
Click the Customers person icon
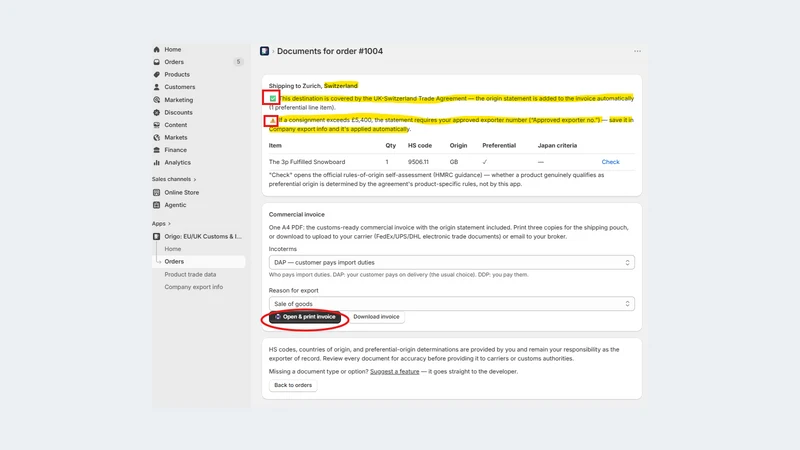157,87
